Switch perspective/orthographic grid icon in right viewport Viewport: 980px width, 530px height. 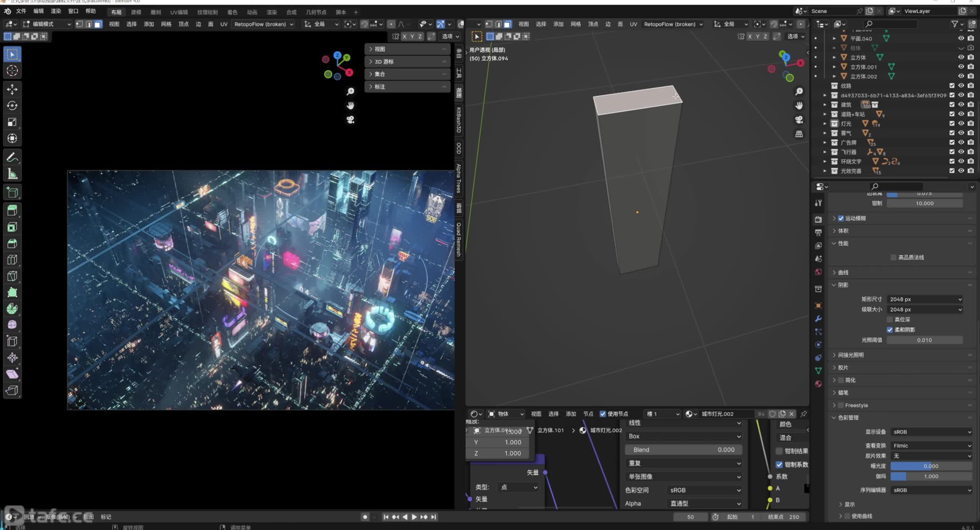[799, 134]
